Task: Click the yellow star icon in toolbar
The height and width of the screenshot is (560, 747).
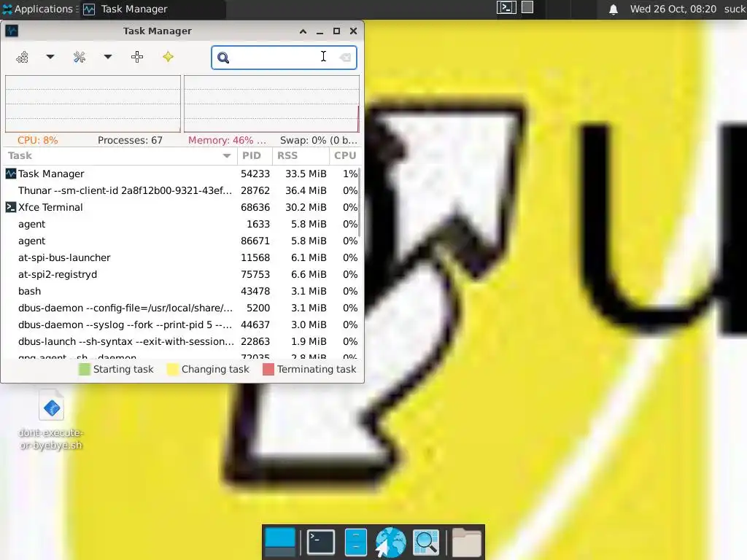Action: (169, 57)
